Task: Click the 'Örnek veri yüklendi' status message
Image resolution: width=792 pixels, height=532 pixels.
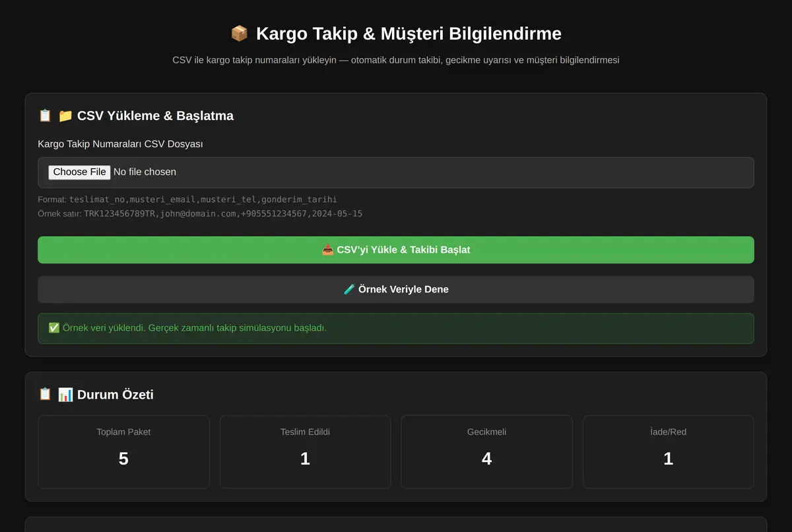Action: click(x=396, y=328)
